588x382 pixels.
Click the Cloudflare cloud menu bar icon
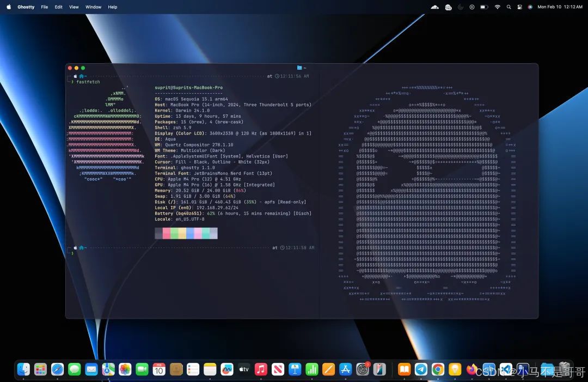tap(435, 7)
